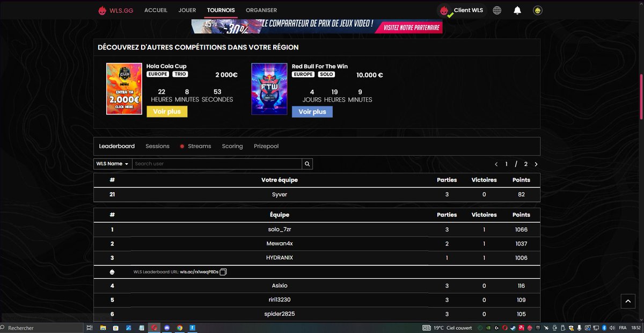
Task: Click the Red Bull For The Win title
Action: (x=320, y=66)
